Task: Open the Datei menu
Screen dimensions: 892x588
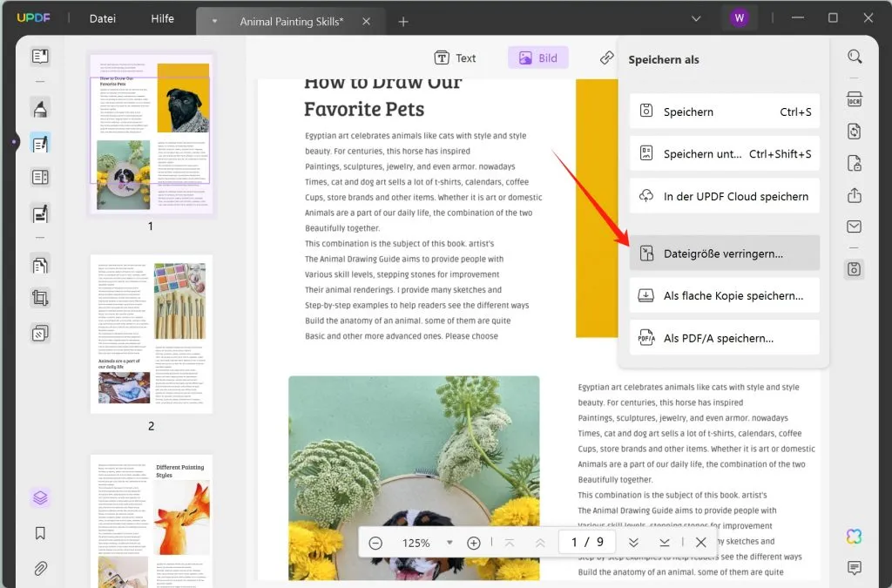Action: coord(102,18)
